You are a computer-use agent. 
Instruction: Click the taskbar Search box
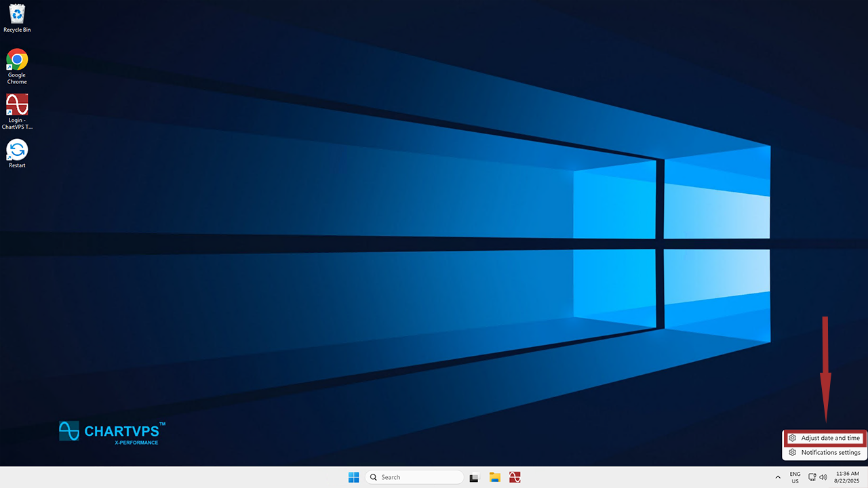(414, 477)
